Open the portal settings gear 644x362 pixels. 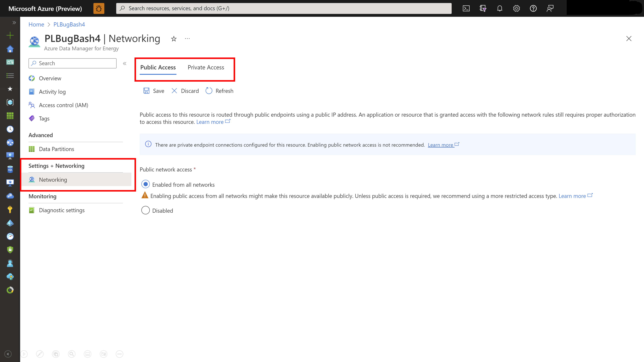pyautogui.click(x=516, y=8)
